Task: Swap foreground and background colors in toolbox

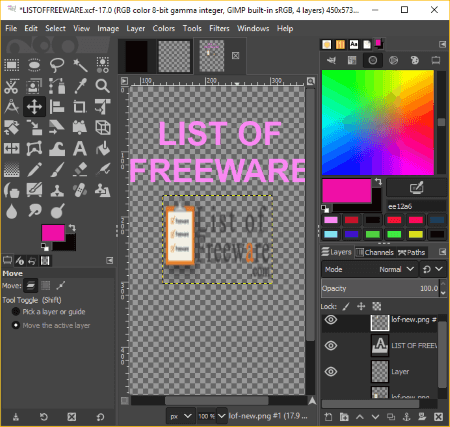Action: coord(72,228)
